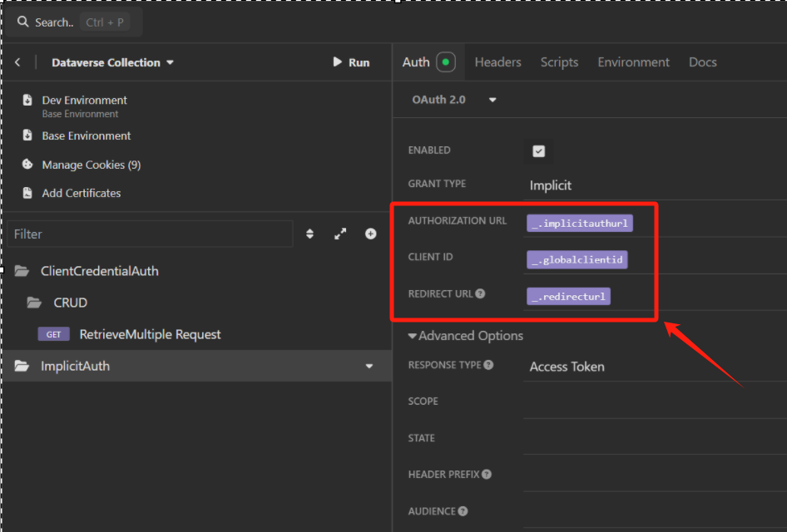Collapse the Advanced Options section
This screenshot has width=787, height=532.
466,336
